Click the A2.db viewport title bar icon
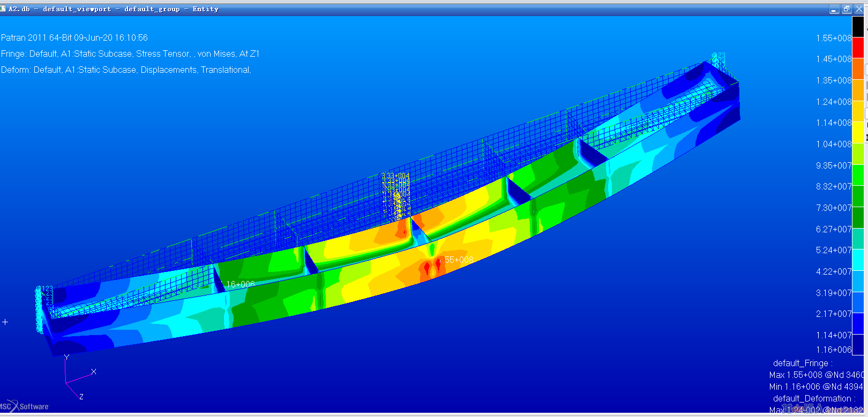This screenshot has width=868, height=417. pos(3,9)
